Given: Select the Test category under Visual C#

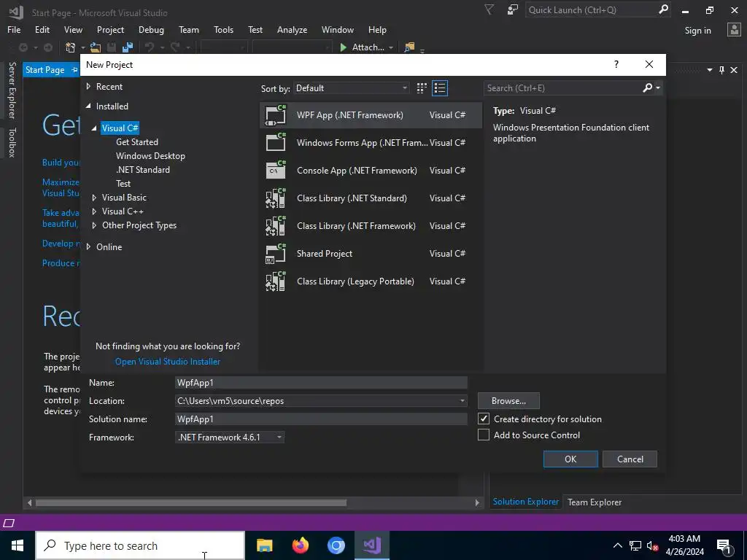Looking at the screenshot, I should 123,183.
